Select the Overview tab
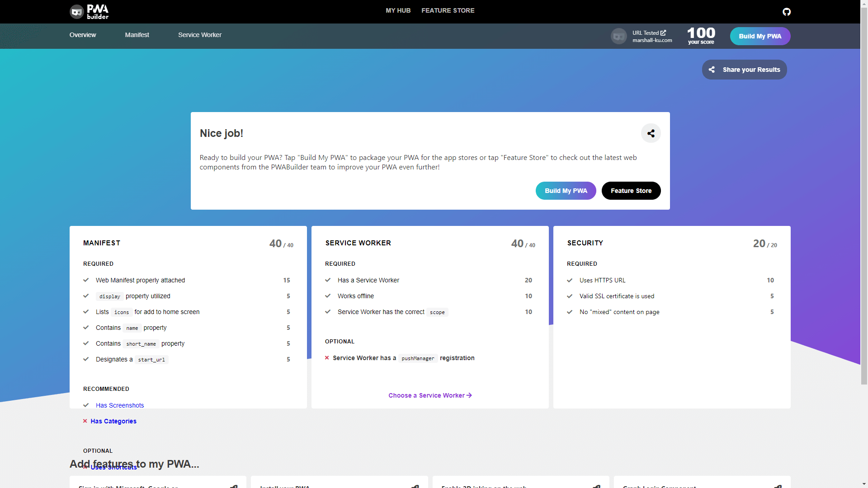 tap(82, 35)
